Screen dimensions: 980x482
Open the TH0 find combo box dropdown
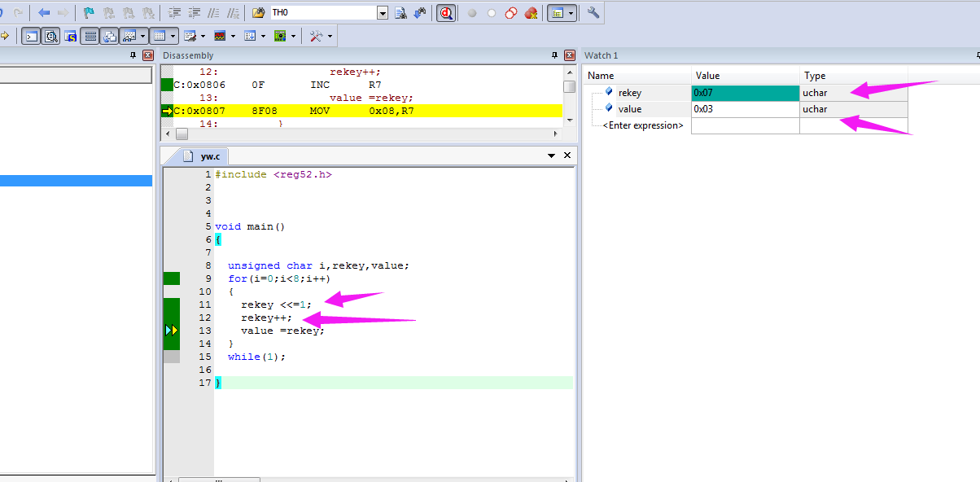pyautogui.click(x=383, y=13)
